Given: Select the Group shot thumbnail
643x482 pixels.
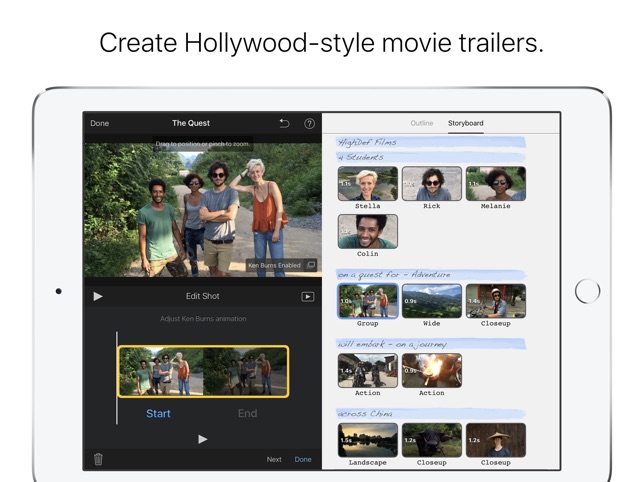Looking at the screenshot, I should coord(367,301).
